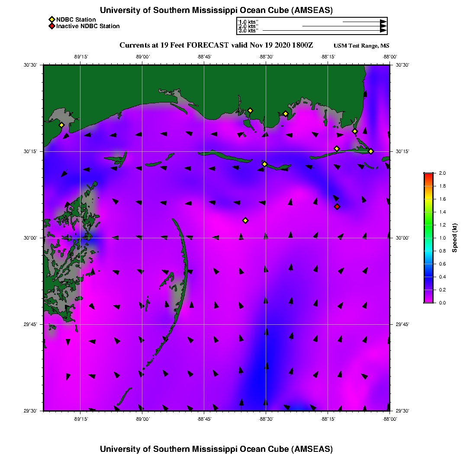476x454 pixels.
Task: Click the USM Test Range, MS label
Action: pyautogui.click(x=361, y=46)
